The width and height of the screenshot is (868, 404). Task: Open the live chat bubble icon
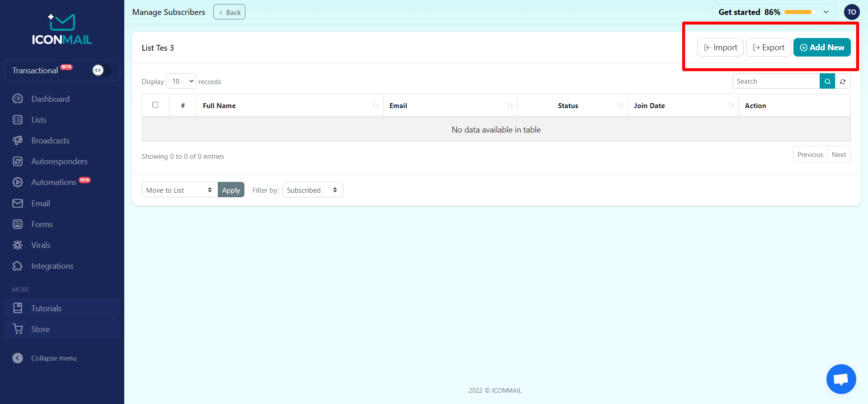(841, 379)
